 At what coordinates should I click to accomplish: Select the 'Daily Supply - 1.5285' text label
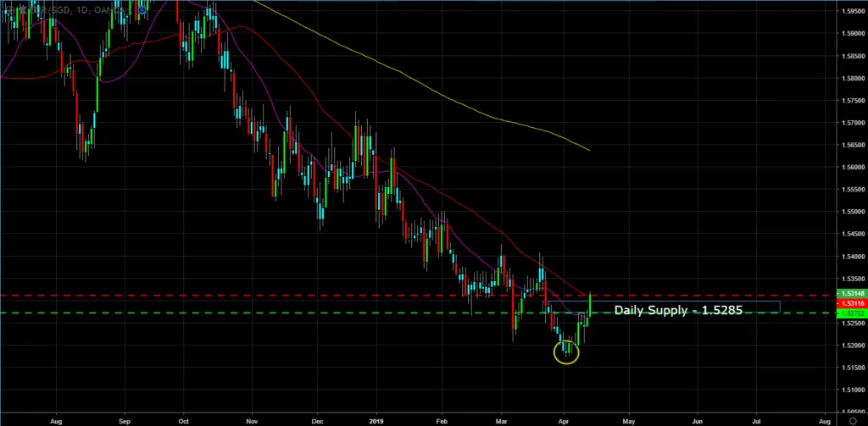[678, 310]
